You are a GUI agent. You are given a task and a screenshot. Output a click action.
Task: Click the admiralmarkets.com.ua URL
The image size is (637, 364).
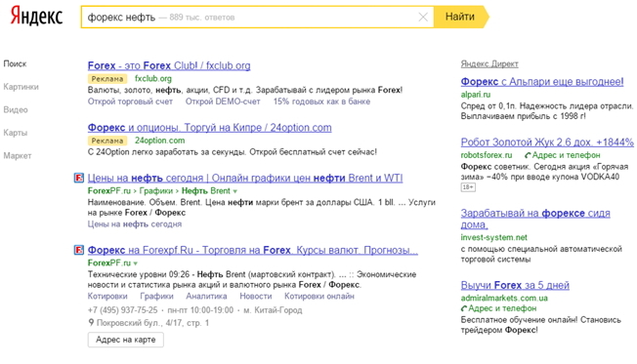click(x=504, y=298)
